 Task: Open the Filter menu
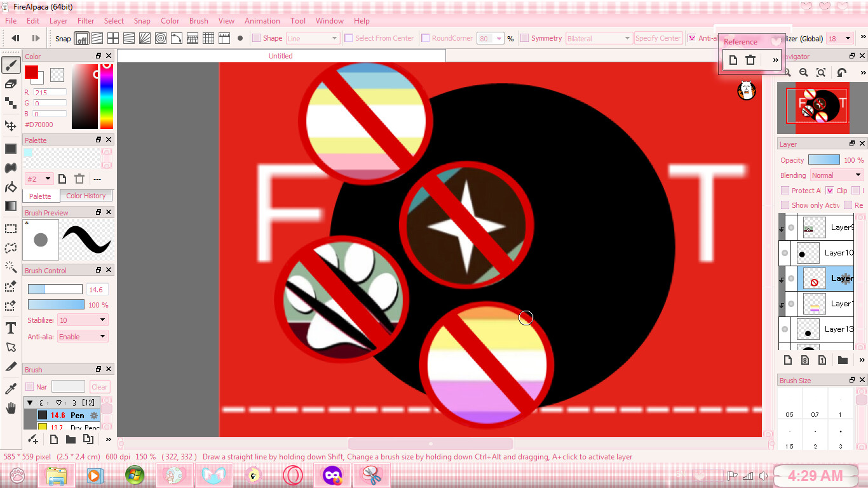click(x=86, y=21)
